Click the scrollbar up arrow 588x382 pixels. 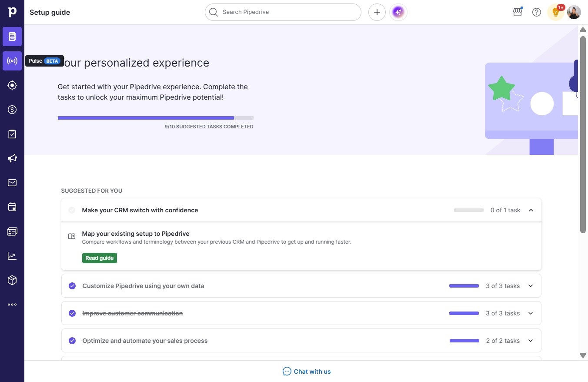(x=583, y=30)
